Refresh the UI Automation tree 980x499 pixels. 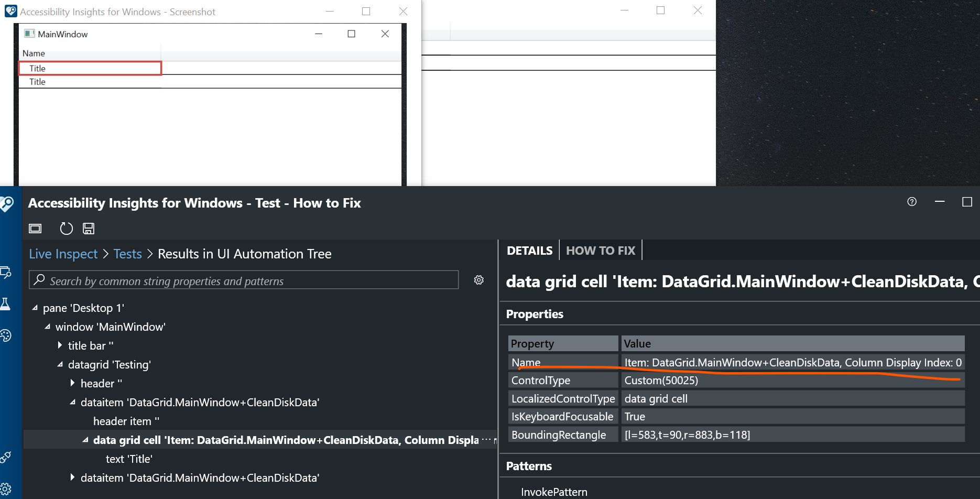coord(66,228)
